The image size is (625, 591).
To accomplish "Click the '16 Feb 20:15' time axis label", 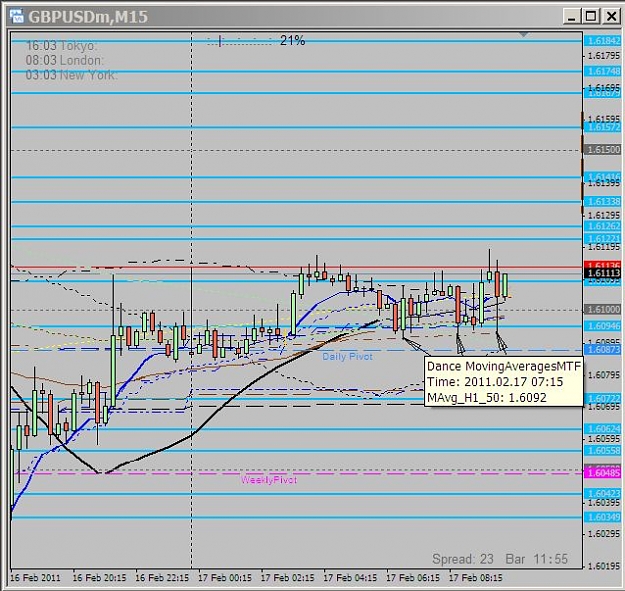I will (x=99, y=578).
